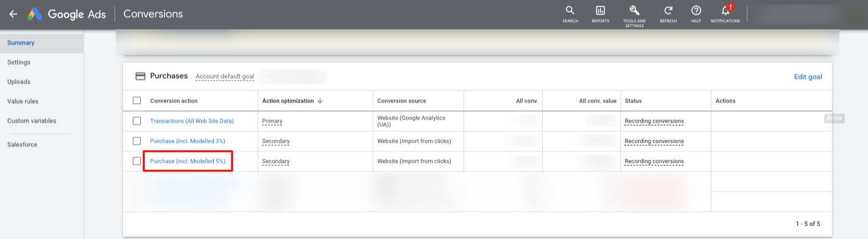Screen dimensions: 868x239
Task: Click Website (Import from clicks) in Modelled 3% row
Action: click(x=414, y=141)
